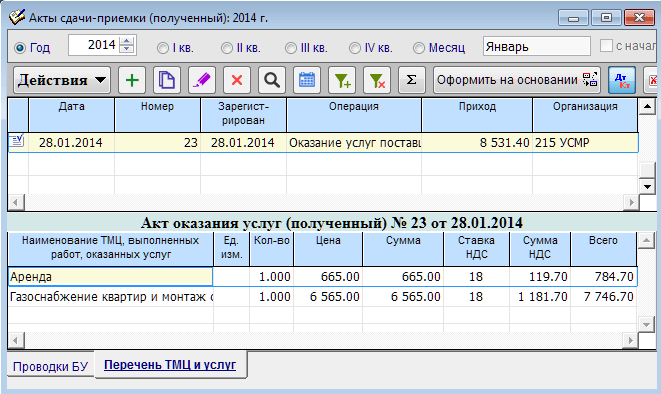
Task: Click the sigma totals icon
Action: click(x=412, y=80)
